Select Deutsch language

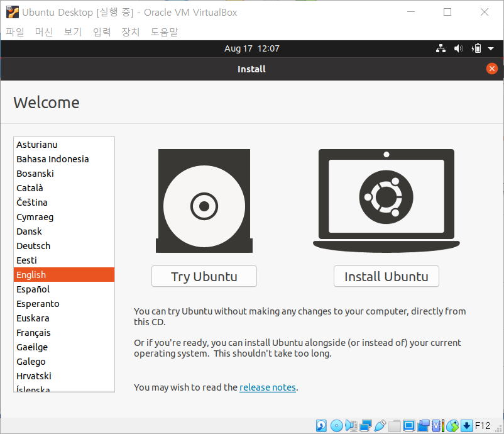[64, 246]
